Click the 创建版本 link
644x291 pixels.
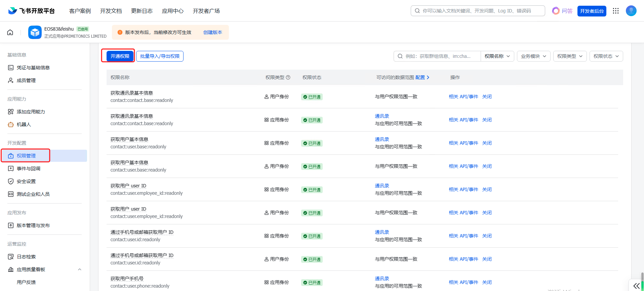click(212, 32)
